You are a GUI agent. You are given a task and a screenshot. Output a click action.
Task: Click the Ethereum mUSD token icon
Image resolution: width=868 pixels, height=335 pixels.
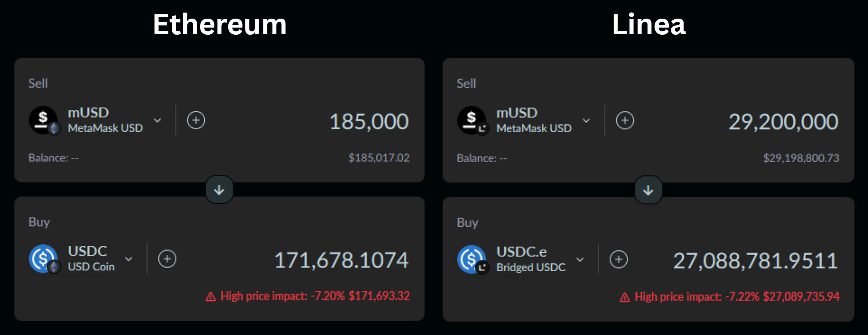click(x=43, y=120)
